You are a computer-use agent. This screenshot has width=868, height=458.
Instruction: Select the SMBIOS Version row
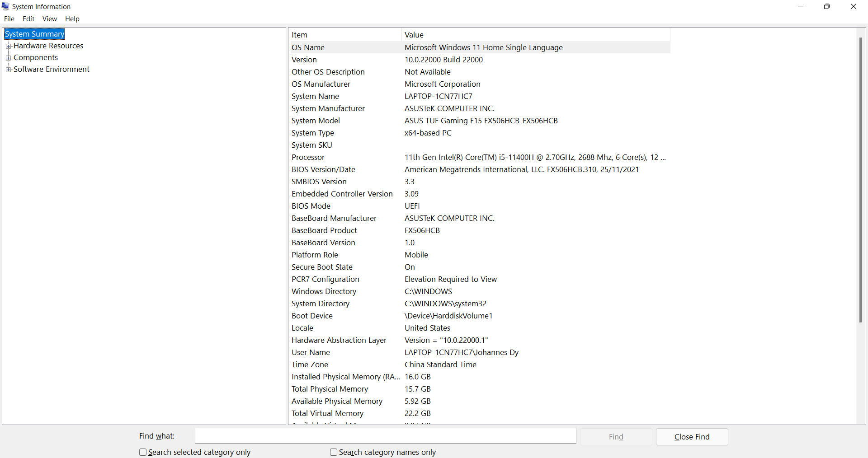click(x=479, y=182)
